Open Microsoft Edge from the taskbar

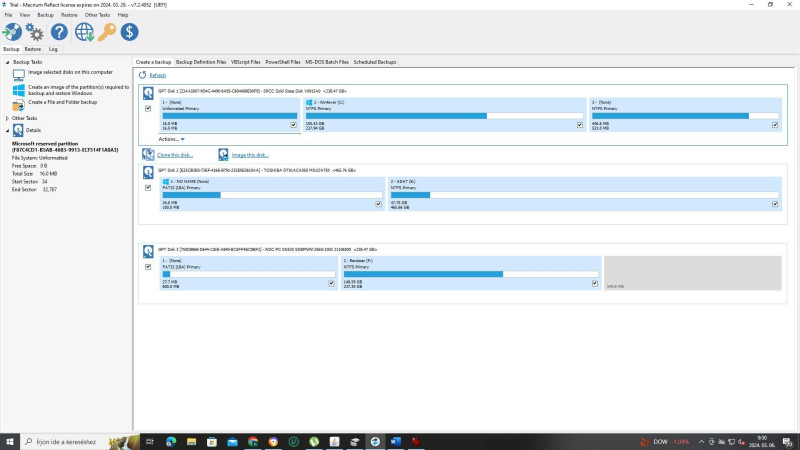click(170, 442)
